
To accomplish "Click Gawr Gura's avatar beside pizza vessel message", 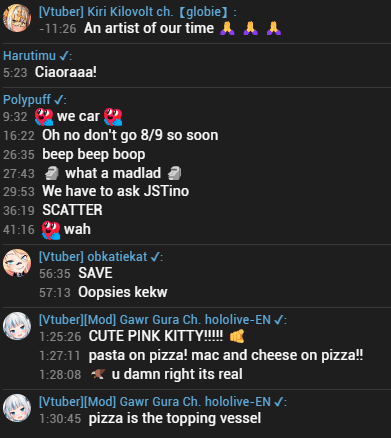I will coord(17,408).
